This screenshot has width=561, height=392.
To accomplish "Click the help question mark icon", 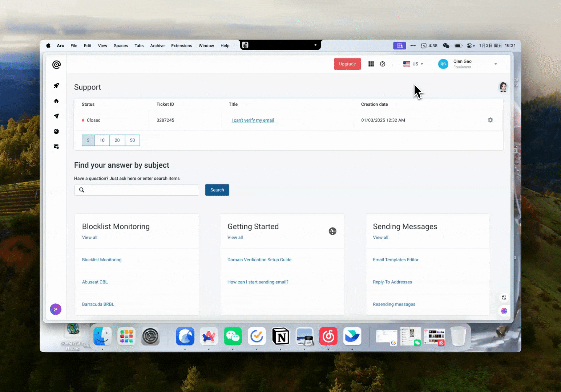I will 383,64.
